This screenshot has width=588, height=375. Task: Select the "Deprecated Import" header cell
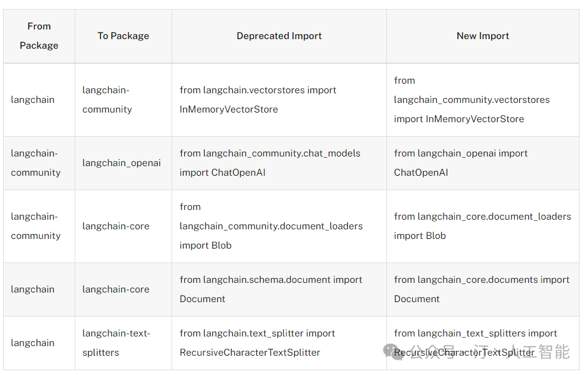[x=279, y=36]
